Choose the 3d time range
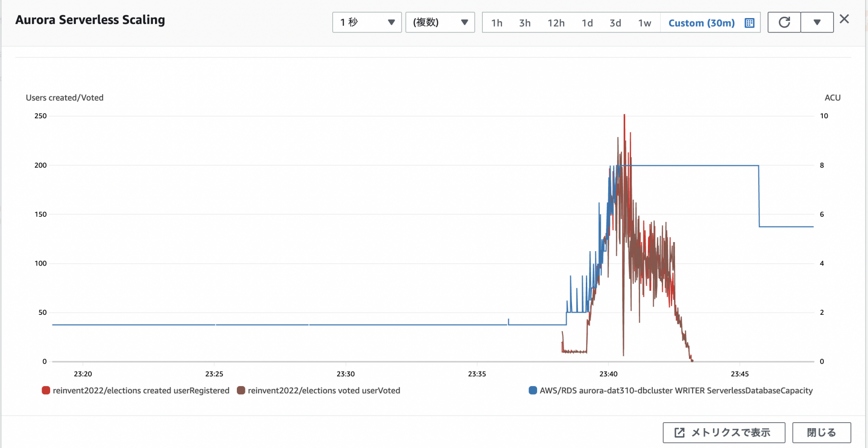This screenshot has height=448, width=868. point(615,23)
